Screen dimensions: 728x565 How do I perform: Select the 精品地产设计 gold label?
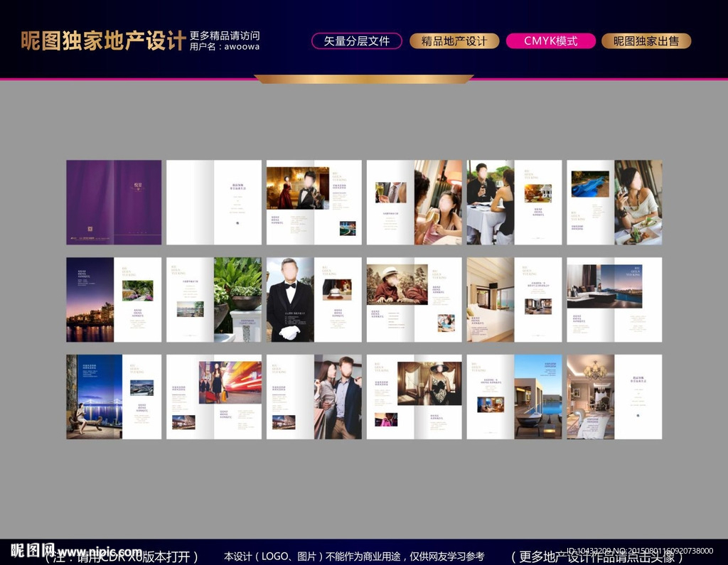(x=454, y=41)
